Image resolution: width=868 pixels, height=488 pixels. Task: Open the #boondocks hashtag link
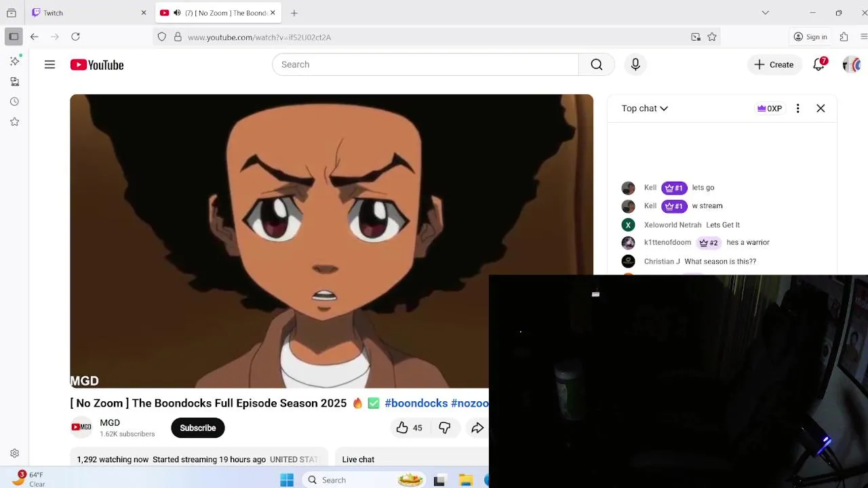[416, 403]
